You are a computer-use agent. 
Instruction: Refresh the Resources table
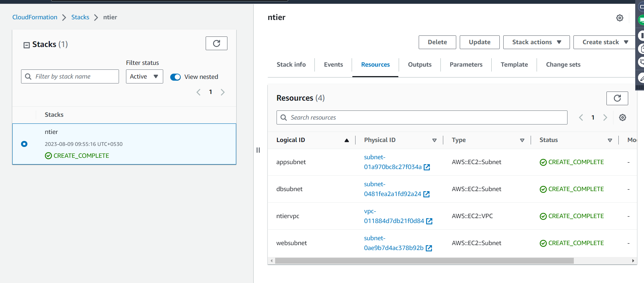coord(617,98)
